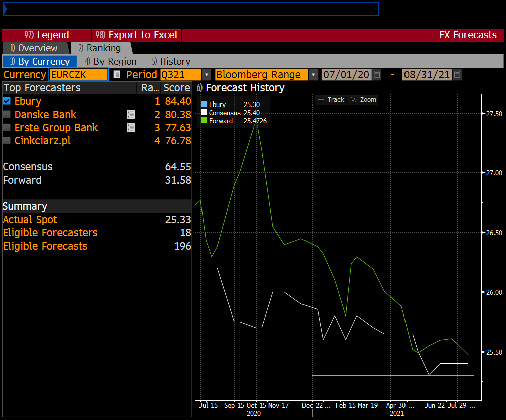Click the Zoom magnifier icon

pyautogui.click(x=353, y=100)
